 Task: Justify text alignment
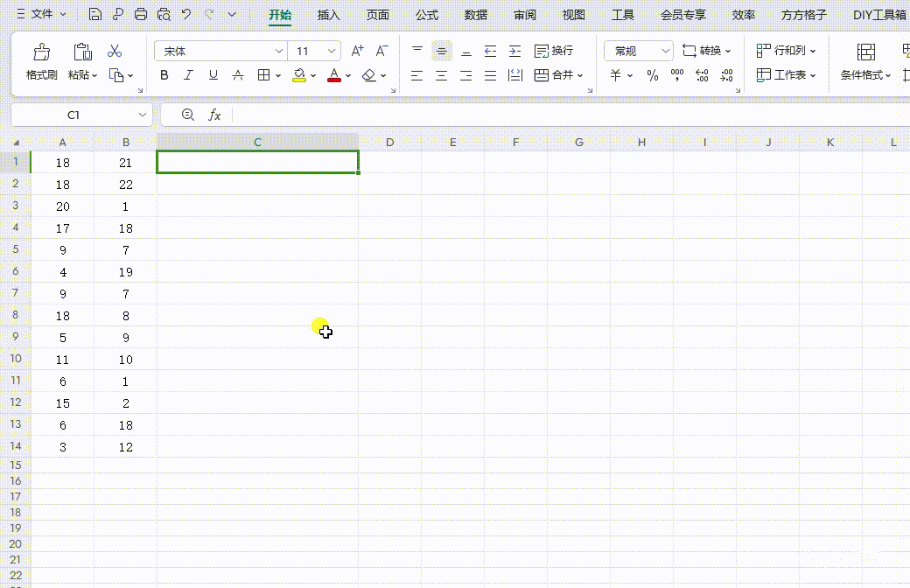(x=490, y=75)
